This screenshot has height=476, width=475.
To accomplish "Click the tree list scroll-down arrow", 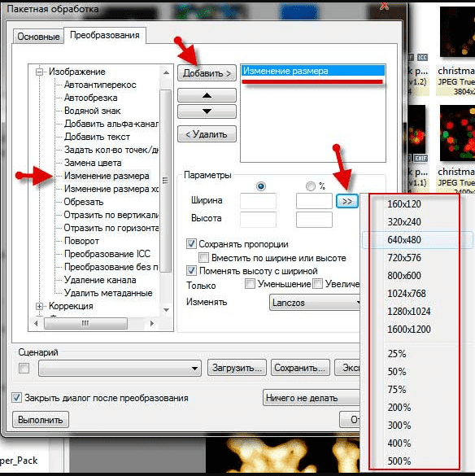I will point(166,310).
